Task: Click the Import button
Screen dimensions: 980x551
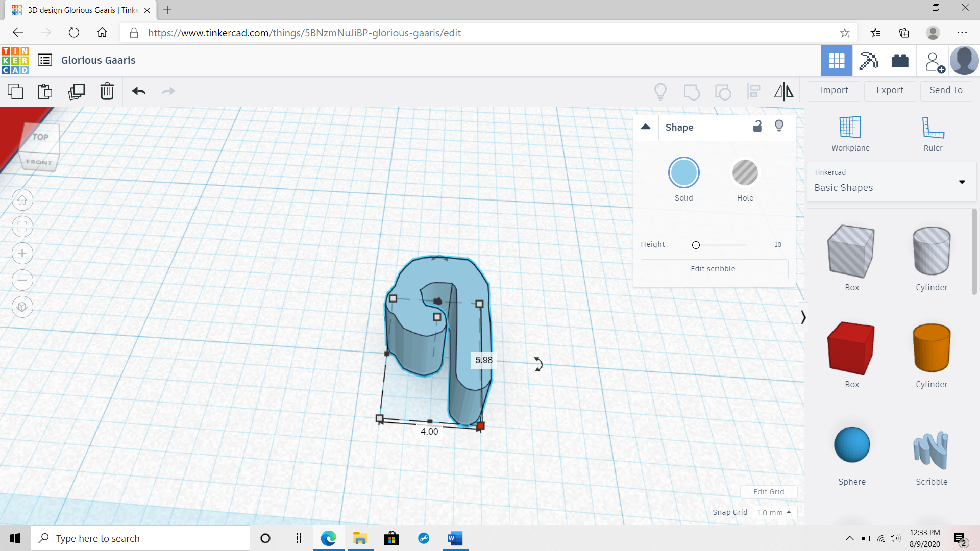Action: (834, 91)
